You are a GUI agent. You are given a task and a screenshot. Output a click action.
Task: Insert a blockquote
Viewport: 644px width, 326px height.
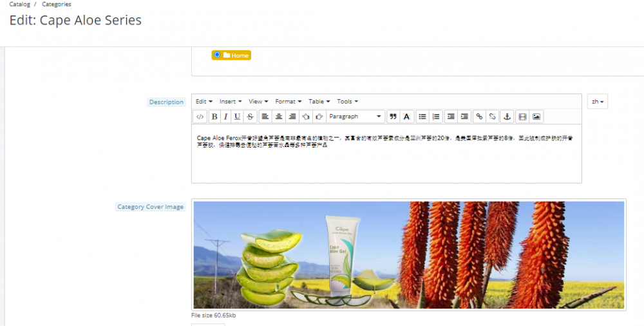pos(393,117)
